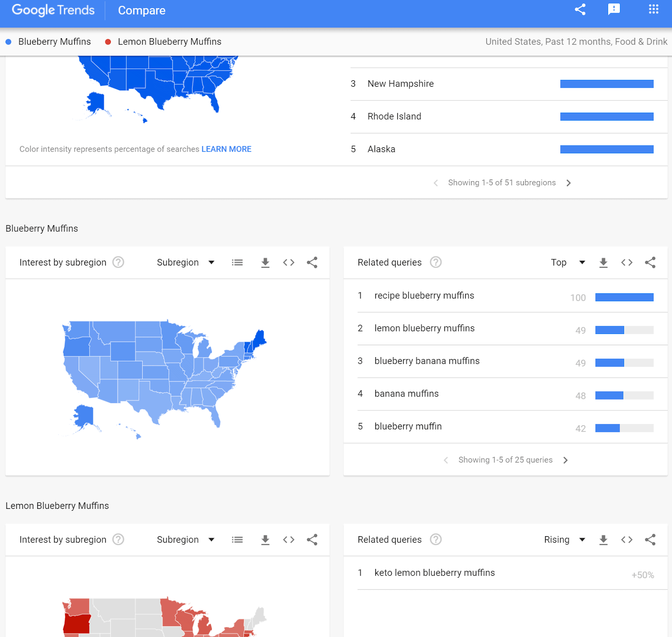Open embed code for Lemon Blueberry subregion map

[289, 540]
